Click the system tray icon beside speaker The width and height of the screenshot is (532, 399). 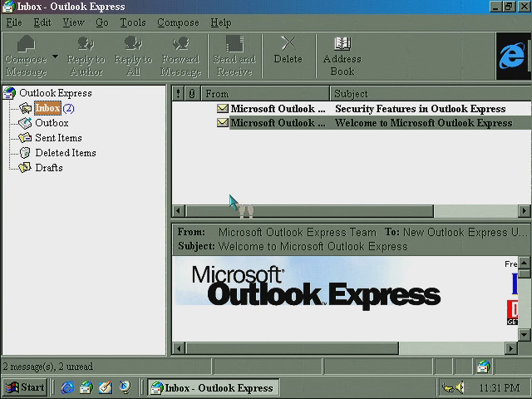pyautogui.click(x=448, y=387)
